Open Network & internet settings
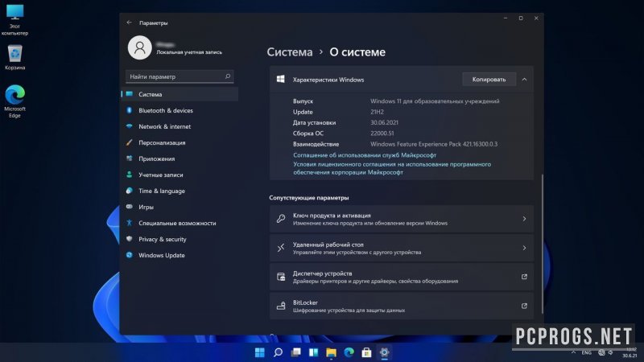The height and width of the screenshot is (362, 644). coord(180,126)
